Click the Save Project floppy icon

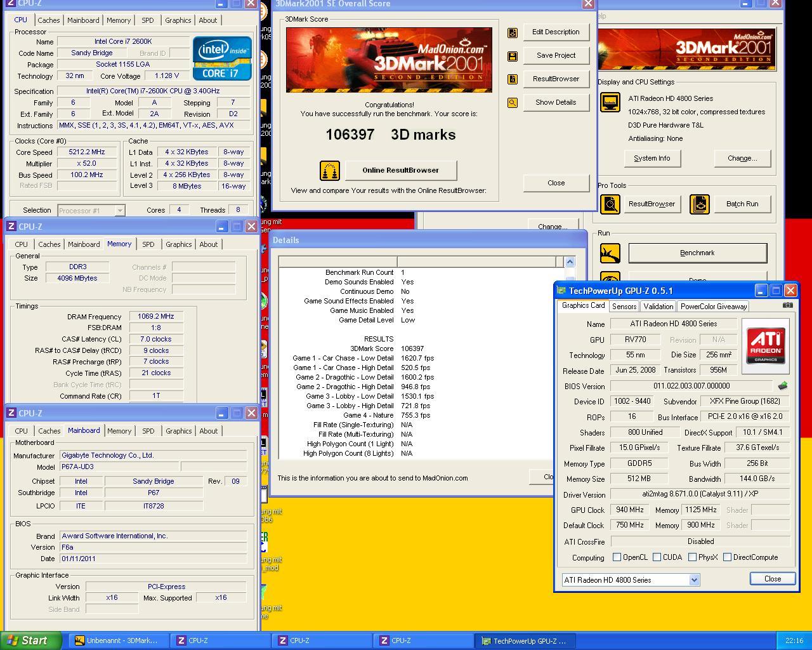(512, 56)
